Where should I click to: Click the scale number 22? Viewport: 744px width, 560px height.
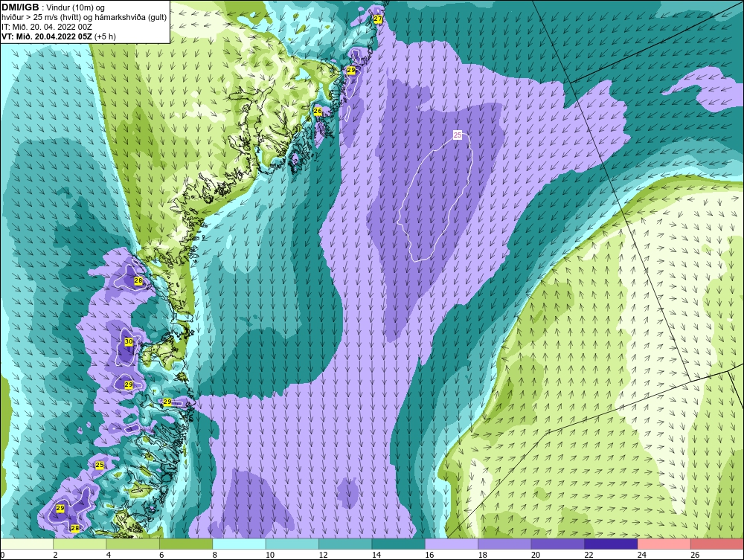[x=589, y=555]
